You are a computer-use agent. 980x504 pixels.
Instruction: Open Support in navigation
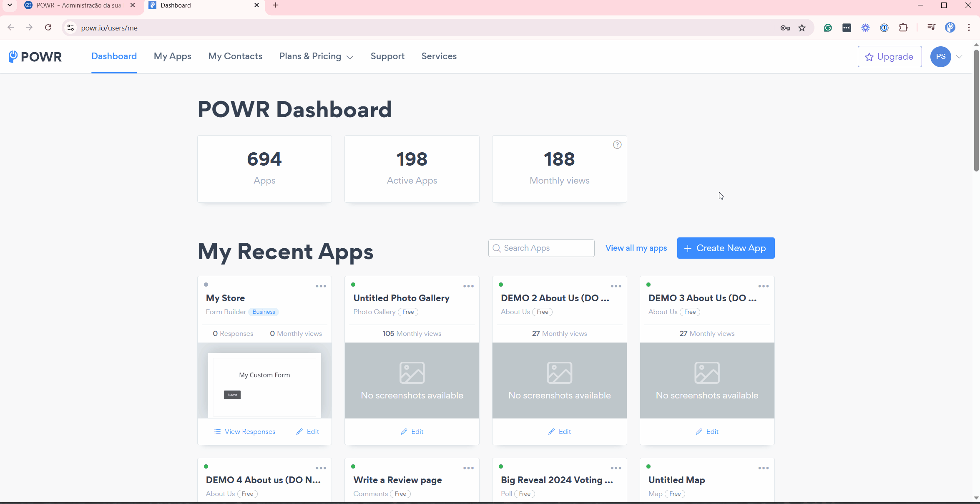387,56
